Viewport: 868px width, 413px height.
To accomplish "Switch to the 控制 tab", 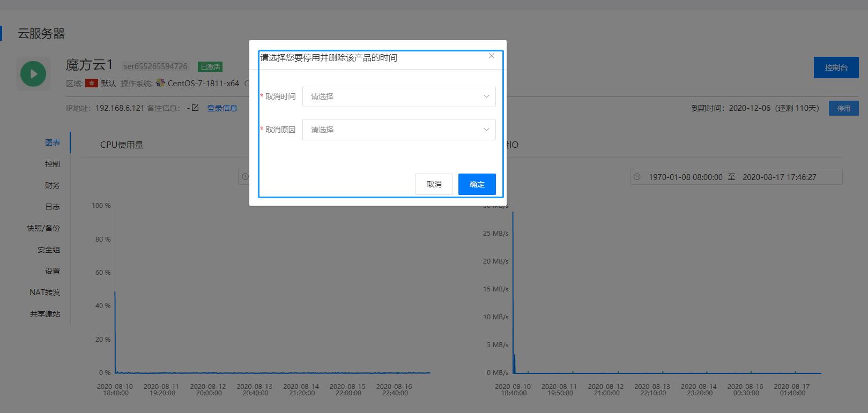I will point(53,164).
